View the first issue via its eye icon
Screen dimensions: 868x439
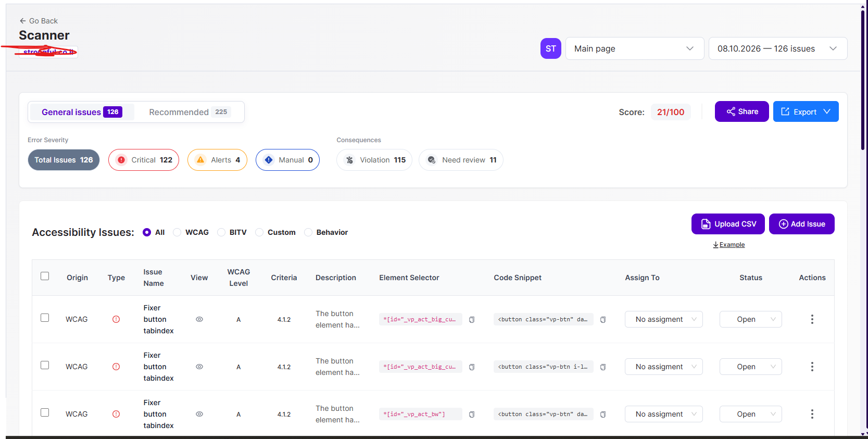point(199,319)
